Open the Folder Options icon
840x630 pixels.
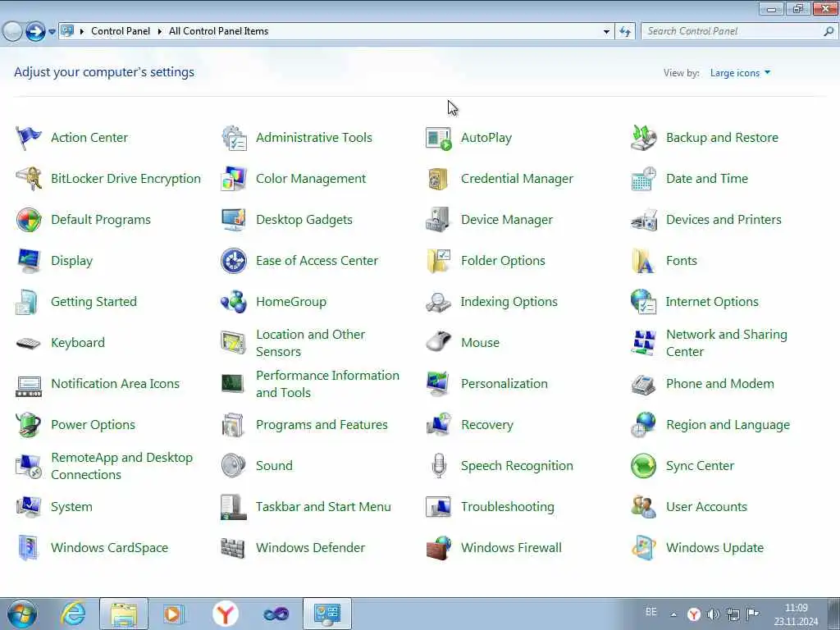pos(438,261)
